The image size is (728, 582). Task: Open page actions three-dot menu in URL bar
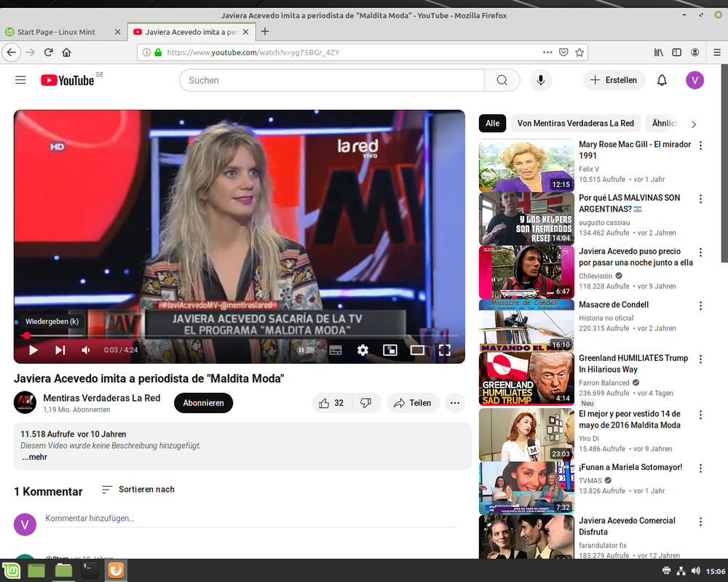click(x=547, y=52)
